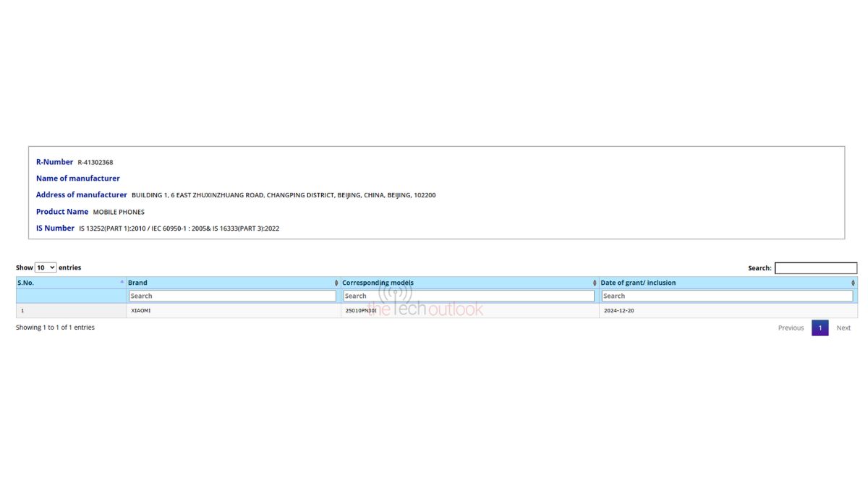The image size is (868, 488).
Task: Click the Brand column sort arrows icon
Action: [336, 283]
